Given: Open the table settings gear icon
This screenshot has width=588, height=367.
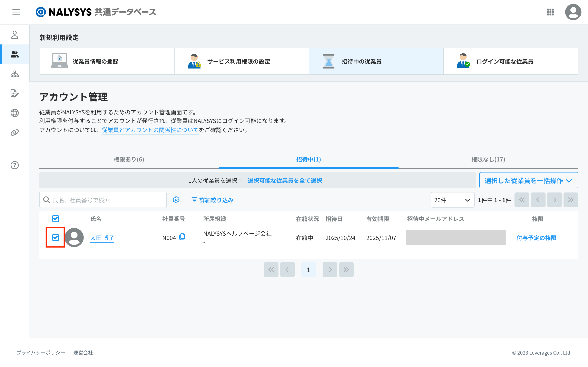Looking at the screenshot, I should point(176,200).
